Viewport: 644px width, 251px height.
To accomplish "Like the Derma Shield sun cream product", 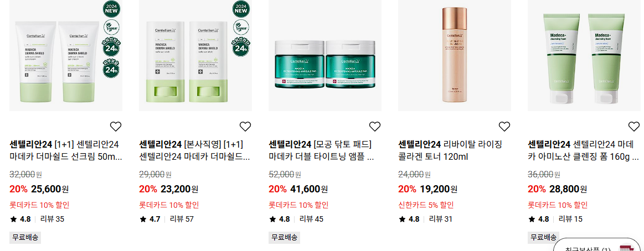I will coord(116,127).
